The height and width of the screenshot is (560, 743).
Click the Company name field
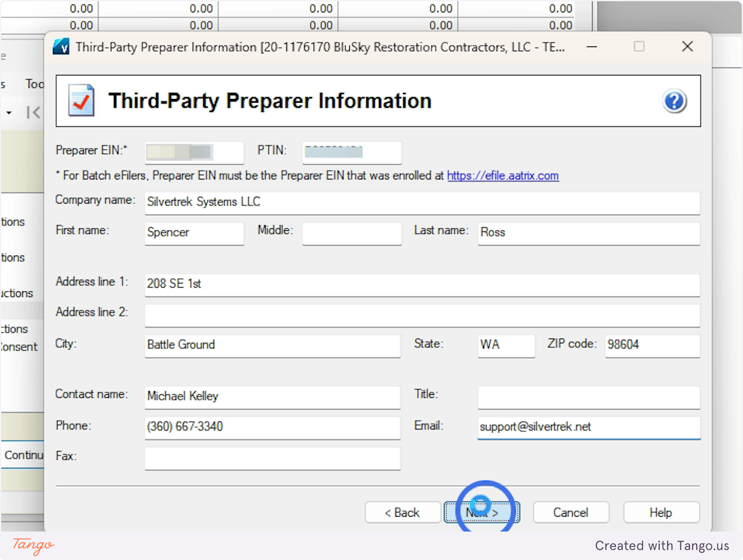[422, 202]
